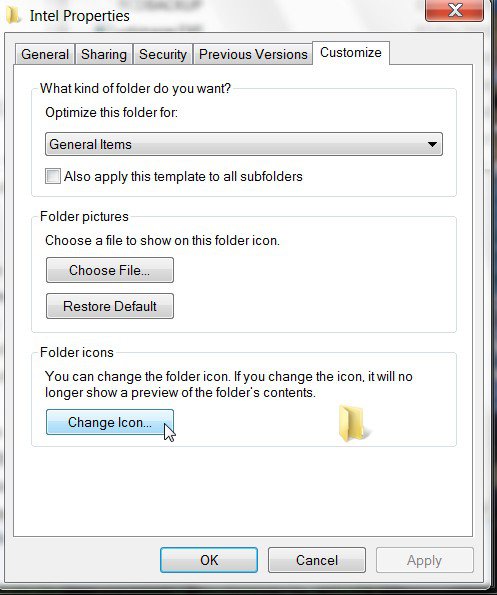Screen dimensions: 497x595
Task: Enable Also apply this template to all subfolders
Action: (x=52, y=176)
